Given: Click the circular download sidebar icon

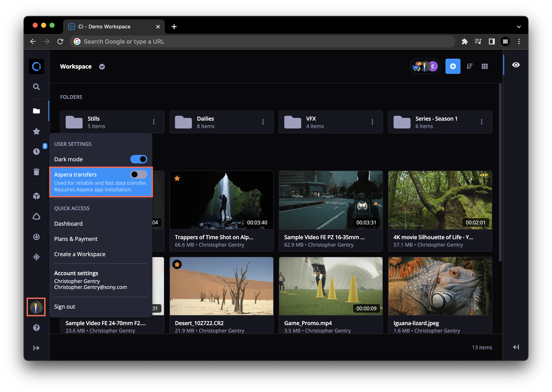Looking at the screenshot, I should (36, 237).
